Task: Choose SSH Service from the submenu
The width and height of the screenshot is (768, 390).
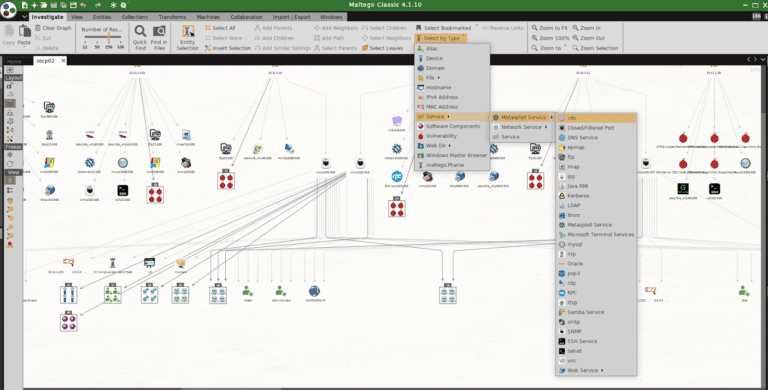Action: point(596,341)
